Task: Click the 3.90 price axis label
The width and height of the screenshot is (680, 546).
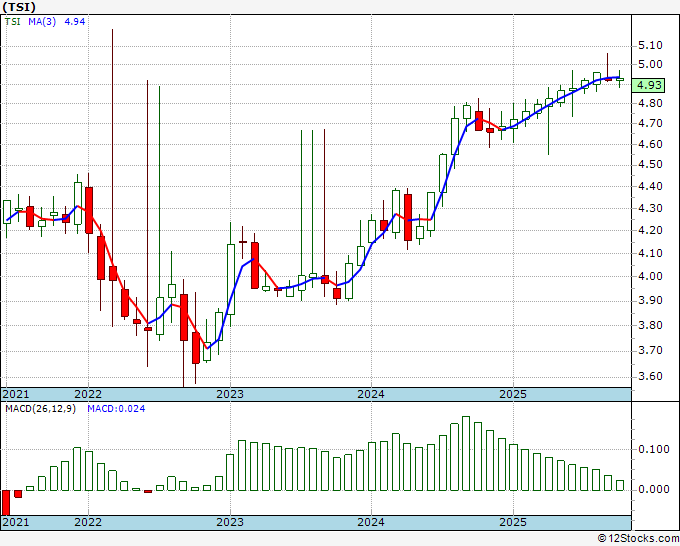Action: (x=650, y=301)
